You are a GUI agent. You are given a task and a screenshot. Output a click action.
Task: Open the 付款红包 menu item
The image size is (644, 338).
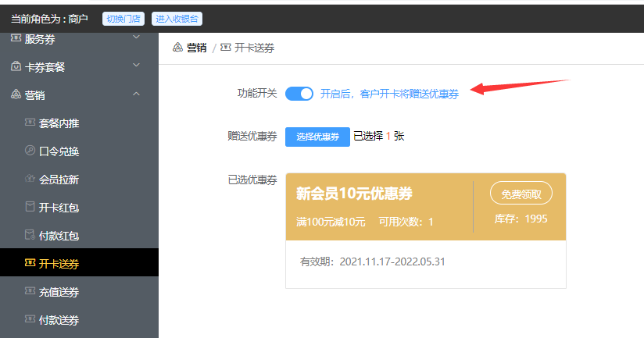pos(79,236)
